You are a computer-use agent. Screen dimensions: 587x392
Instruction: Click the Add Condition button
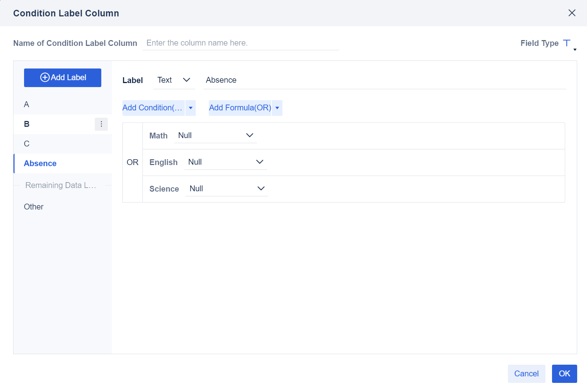pos(153,108)
